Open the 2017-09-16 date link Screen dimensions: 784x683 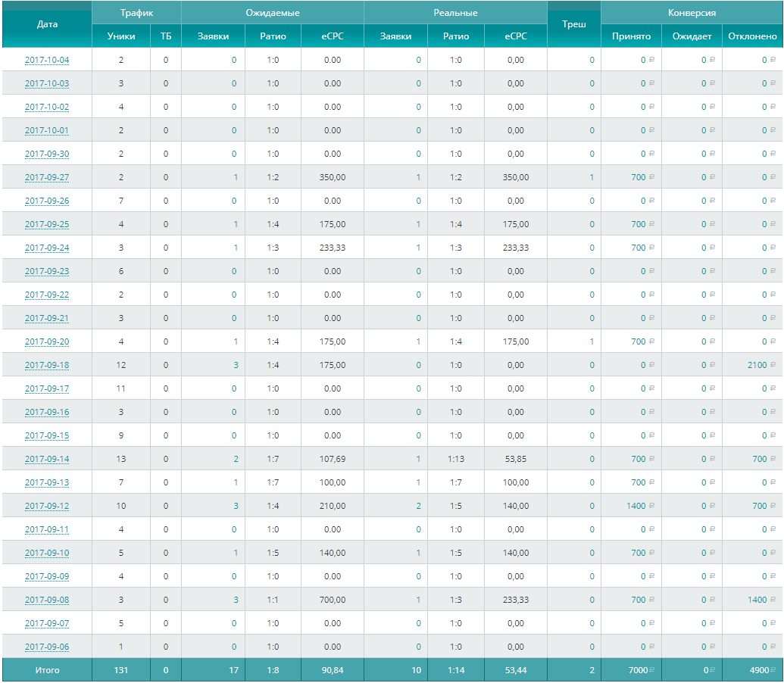(47, 412)
